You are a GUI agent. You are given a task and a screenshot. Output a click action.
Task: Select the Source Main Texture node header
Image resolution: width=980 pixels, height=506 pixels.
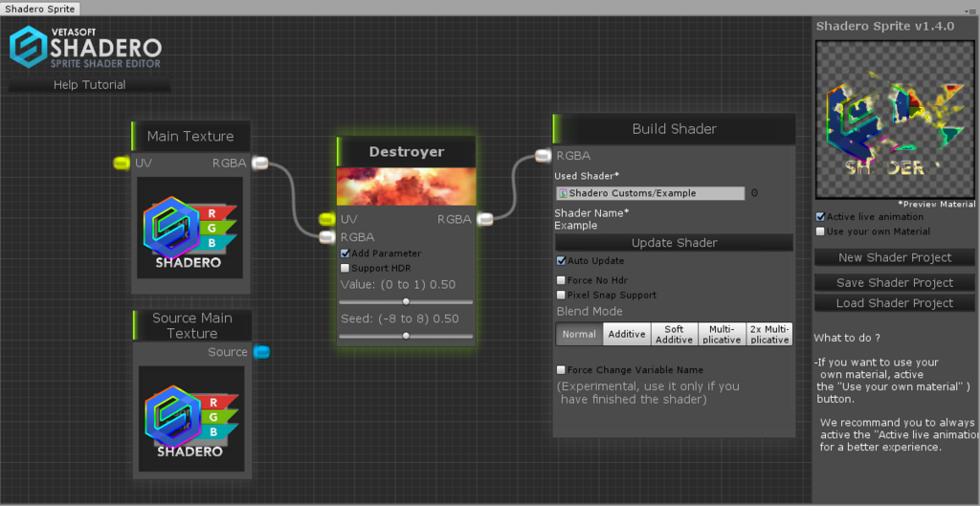tap(191, 325)
